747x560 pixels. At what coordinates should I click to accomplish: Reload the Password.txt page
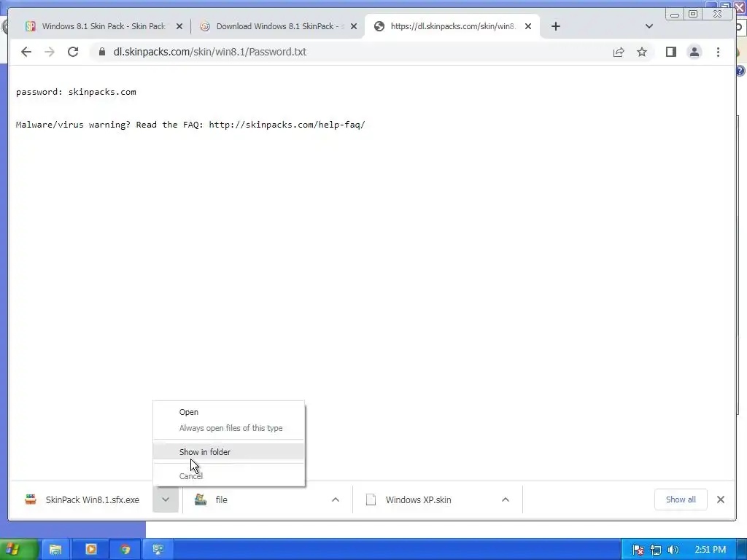(x=73, y=52)
